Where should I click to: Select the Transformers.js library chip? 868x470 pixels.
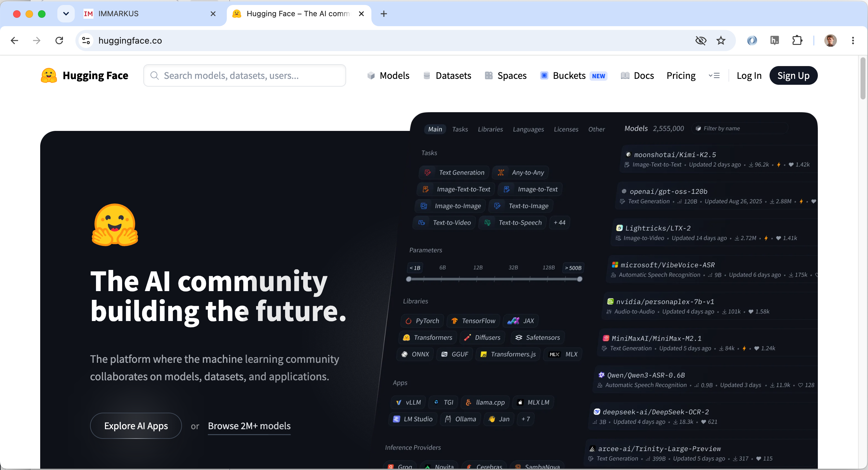pyautogui.click(x=508, y=354)
